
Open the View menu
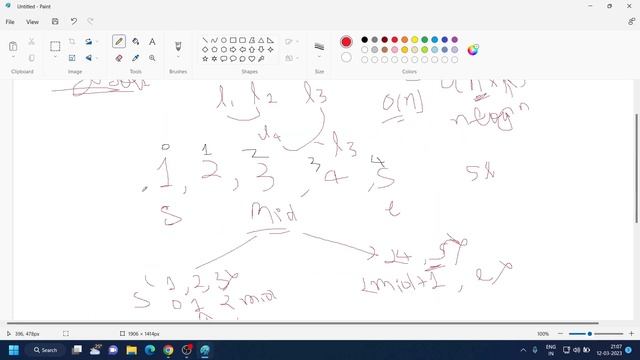pos(32,22)
